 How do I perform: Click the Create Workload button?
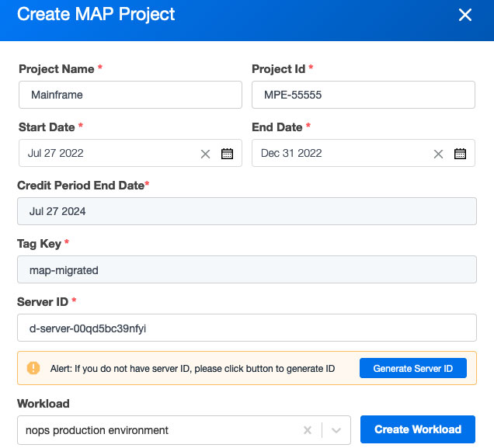click(x=418, y=429)
